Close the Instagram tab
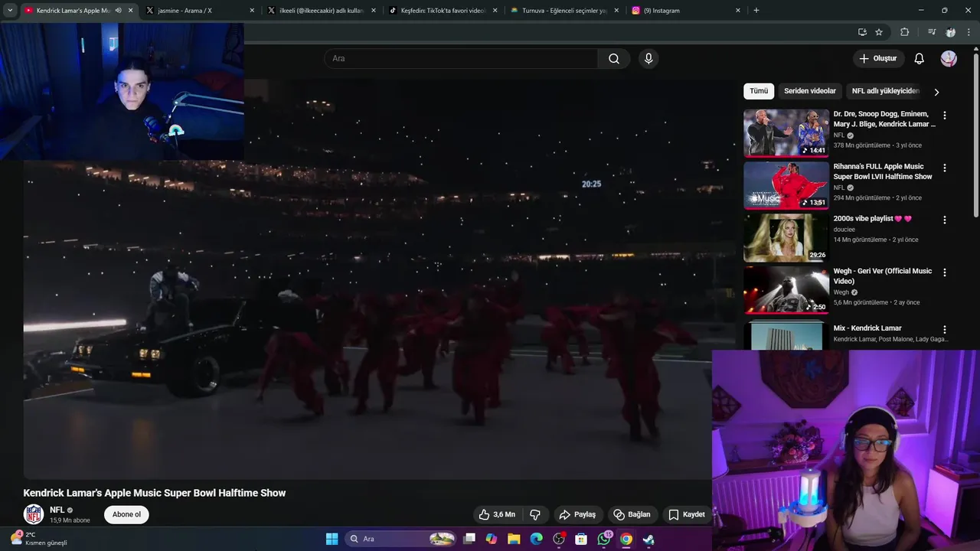 tap(738, 11)
